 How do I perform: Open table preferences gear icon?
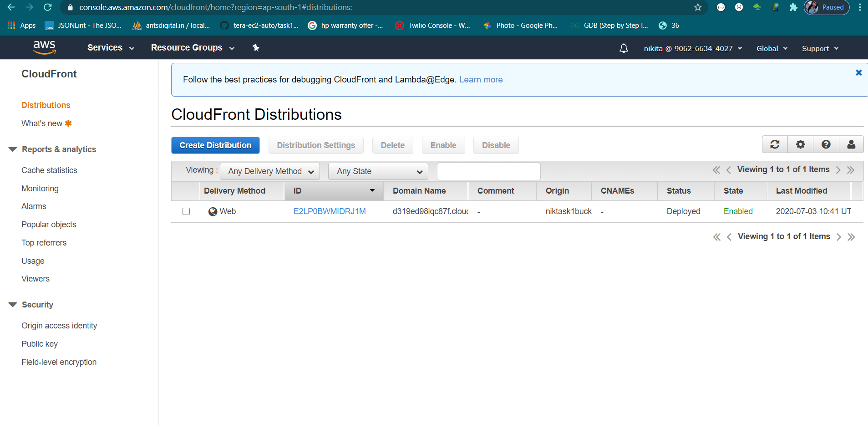pos(800,144)
